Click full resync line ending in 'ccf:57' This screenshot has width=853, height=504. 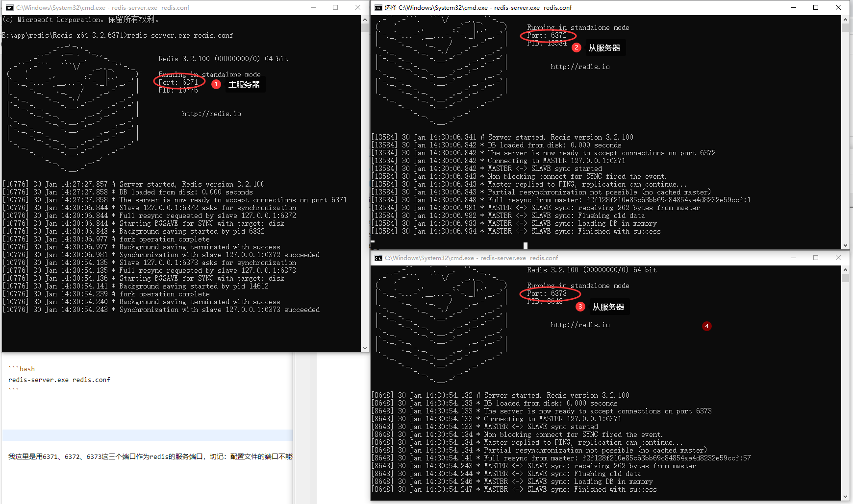pos(561,458)
